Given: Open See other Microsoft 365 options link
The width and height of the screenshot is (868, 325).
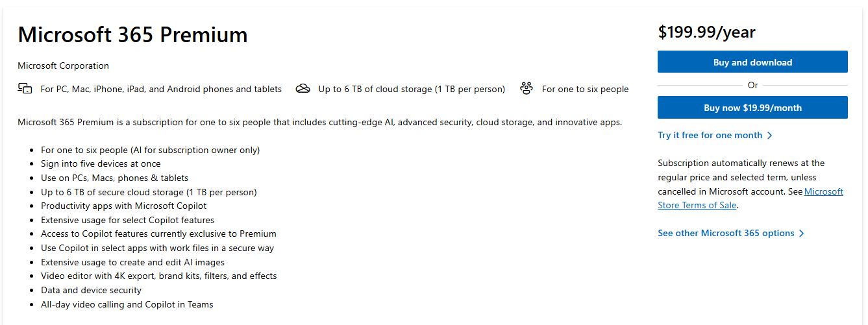Looking at the screenshot, I should click(x=731, y=233).
